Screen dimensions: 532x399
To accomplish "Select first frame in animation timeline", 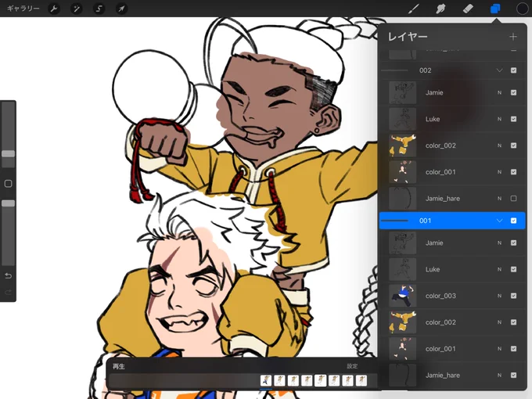I will pyautogui.click(x=266, y=380).
